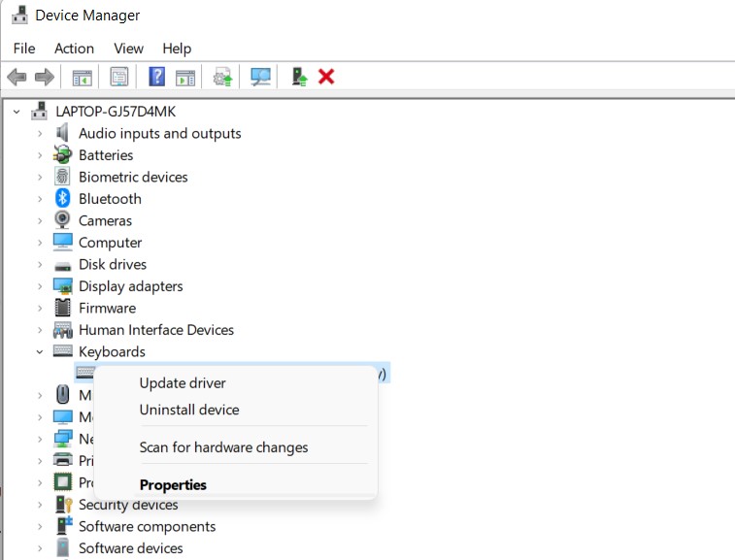Expand the Display adapters category
This screenshot has height=560, width=735.
coord(40,286)
